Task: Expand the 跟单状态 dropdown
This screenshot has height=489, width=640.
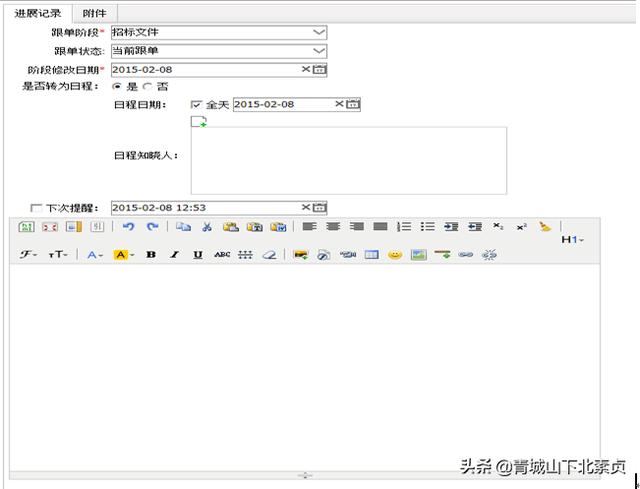Action: [318, 50]
